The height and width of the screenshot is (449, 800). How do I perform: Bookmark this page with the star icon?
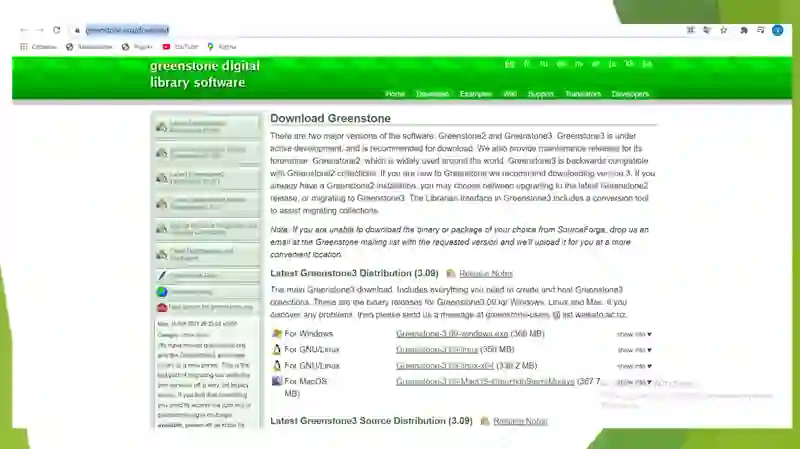tap(723, 30)
